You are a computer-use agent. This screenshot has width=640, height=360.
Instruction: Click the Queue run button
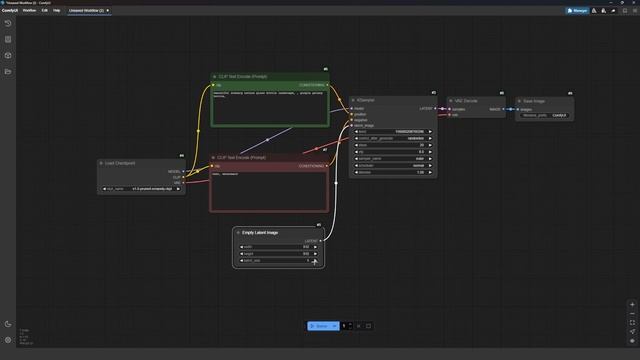pyautogui.click(x=319, y=326)
